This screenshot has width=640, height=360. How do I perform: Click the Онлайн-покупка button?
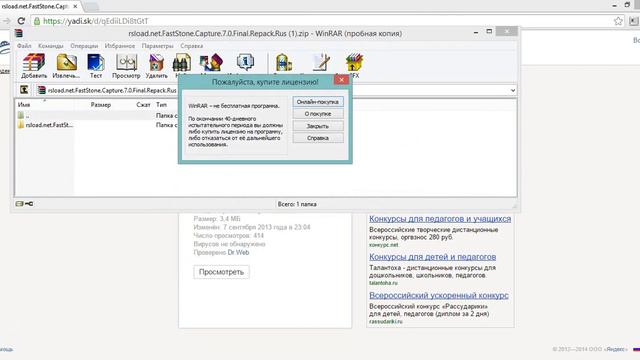click(x=318, y=102)
